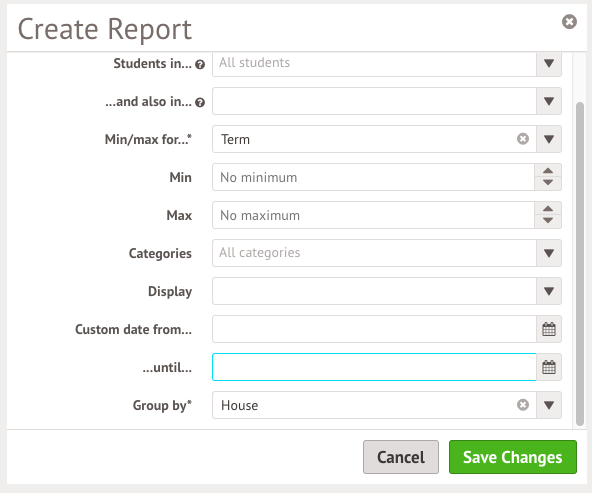Viewport: 592px width, 493px height.
Task: Click the help icon beside Students in
Action: click(x=200, y=65)
